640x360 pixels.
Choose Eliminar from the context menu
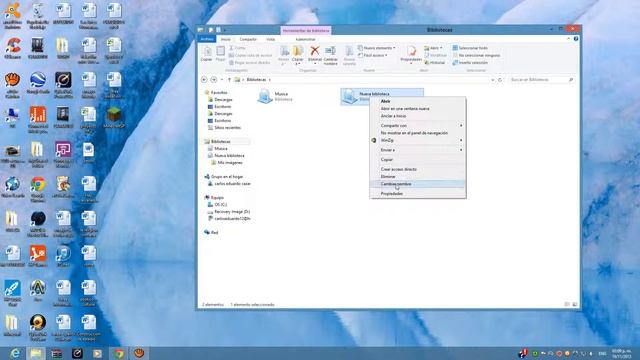click(418, 176)
